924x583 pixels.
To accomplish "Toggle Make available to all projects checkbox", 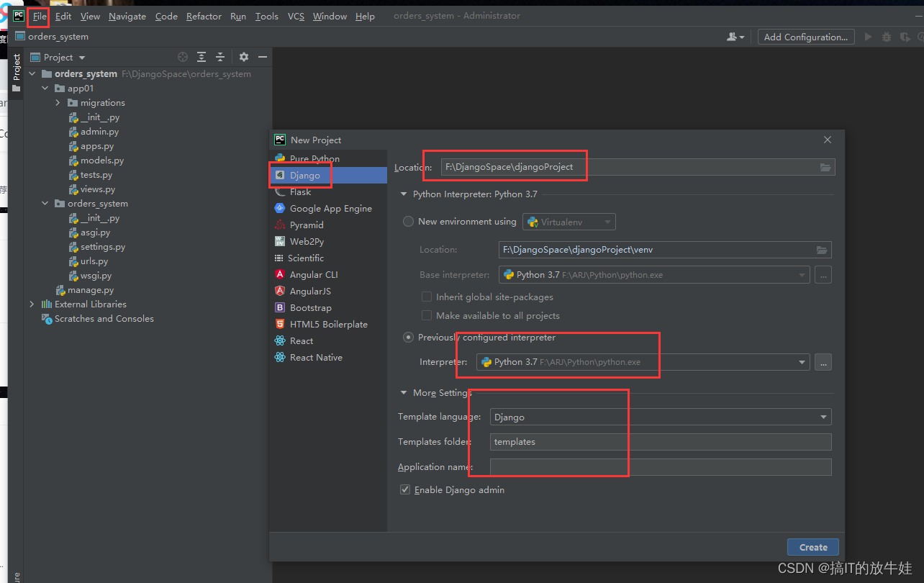I will tap(427, 315).
